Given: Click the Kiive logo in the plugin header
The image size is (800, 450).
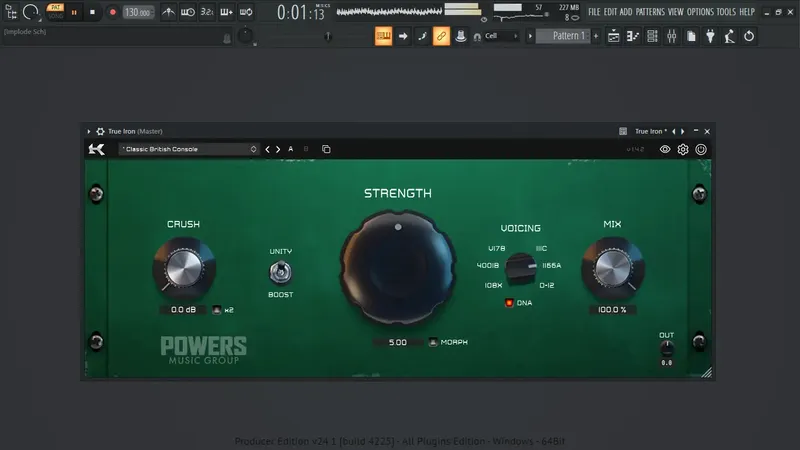Looking at the screenshot, I should point(96,149).
